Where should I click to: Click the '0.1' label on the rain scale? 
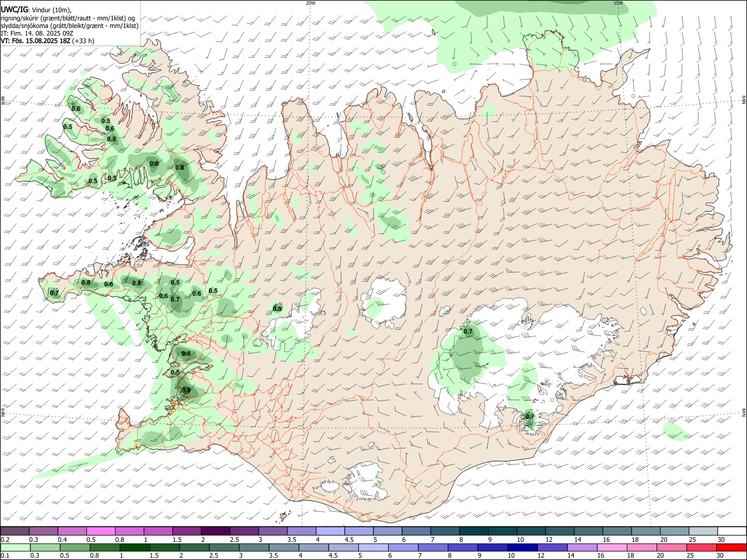tap(5, 556)
